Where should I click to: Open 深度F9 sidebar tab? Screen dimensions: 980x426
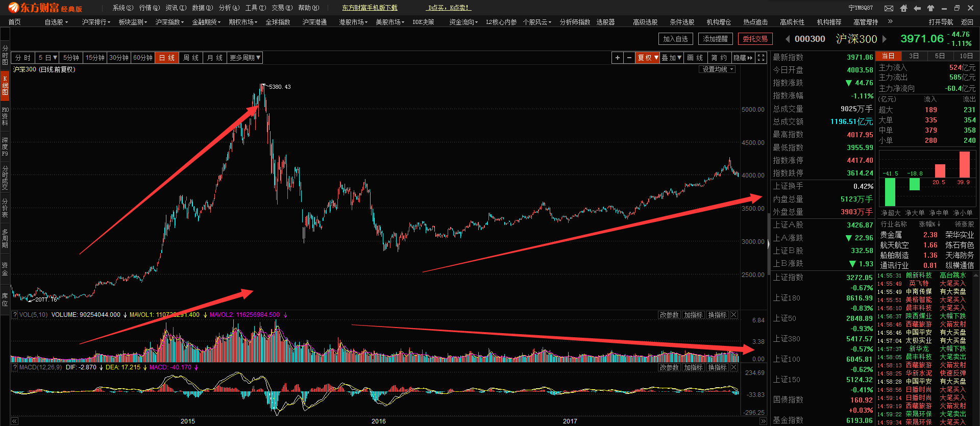[x=5, y=147]
